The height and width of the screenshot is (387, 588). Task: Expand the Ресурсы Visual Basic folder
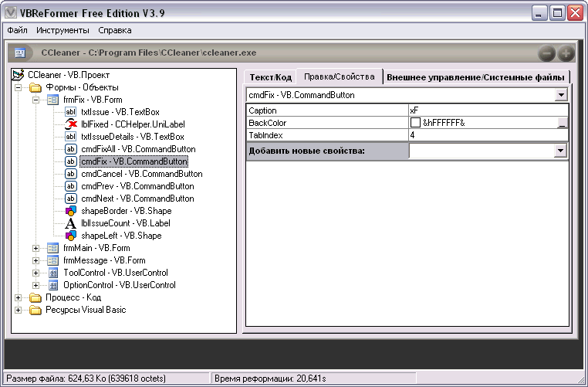coord(18,310)
